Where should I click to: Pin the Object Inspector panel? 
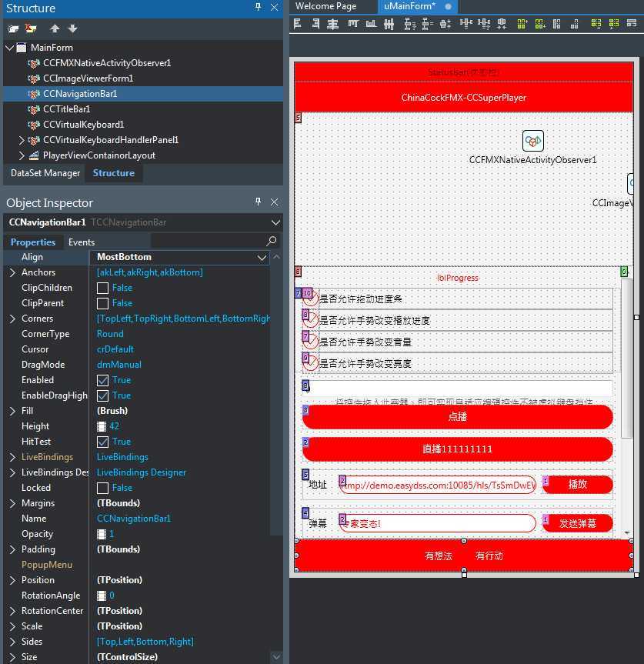point(258,202)
